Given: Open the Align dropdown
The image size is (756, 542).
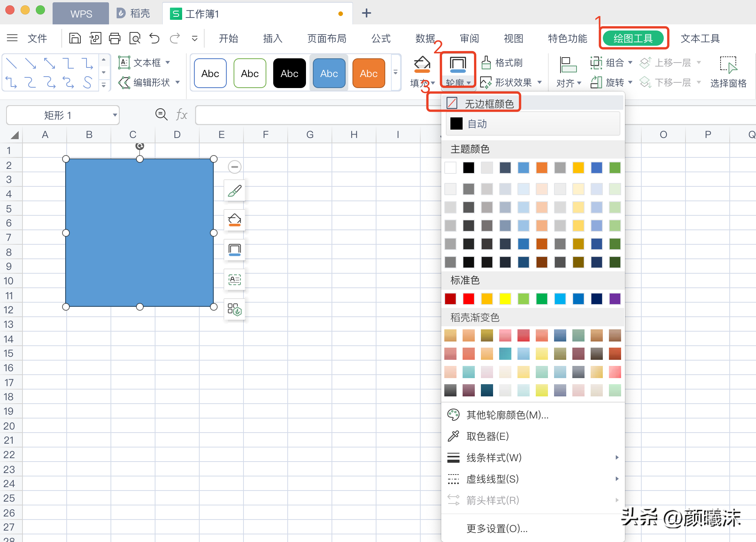Looking at the screenshot, I should (x=579, y=83).
